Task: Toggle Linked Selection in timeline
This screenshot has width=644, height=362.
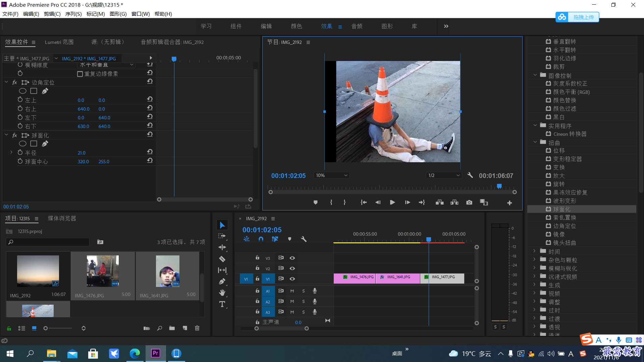Action: tap(275, 239)
